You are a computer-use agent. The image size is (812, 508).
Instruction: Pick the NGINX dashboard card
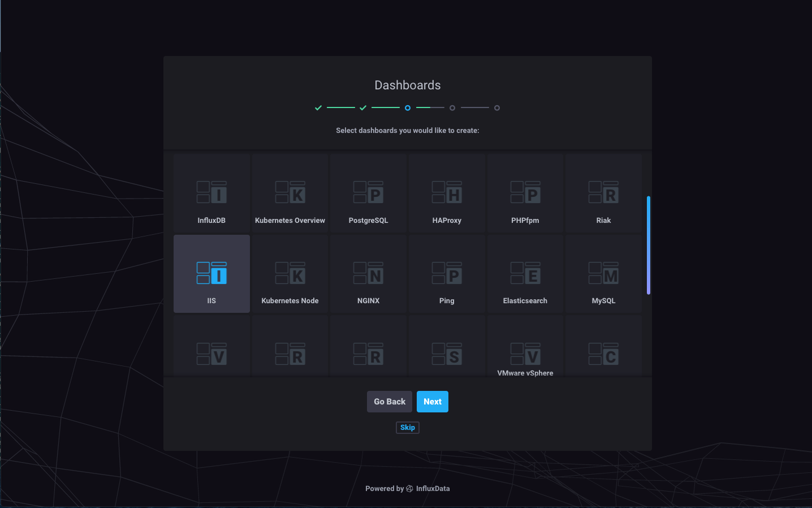pos(368,274)
